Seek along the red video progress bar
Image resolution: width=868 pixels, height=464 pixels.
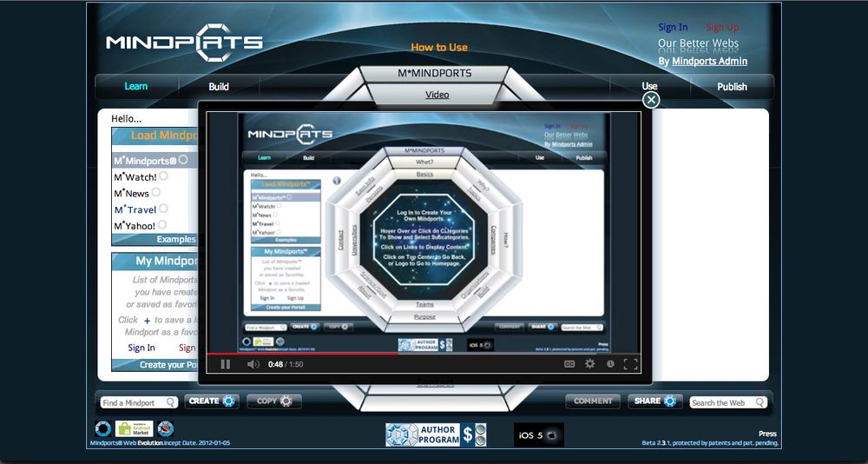424,353
